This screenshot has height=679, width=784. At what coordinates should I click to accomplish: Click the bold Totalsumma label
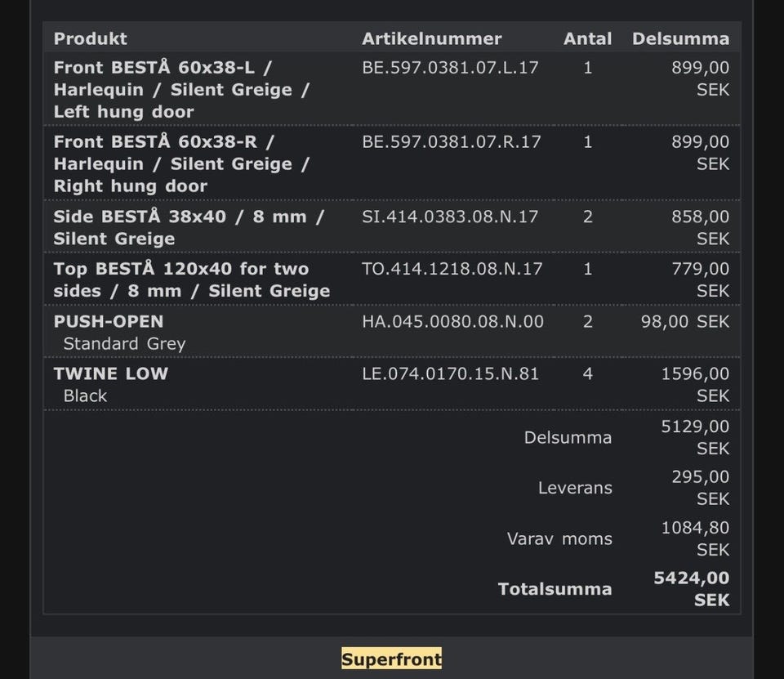click(555, 589)
